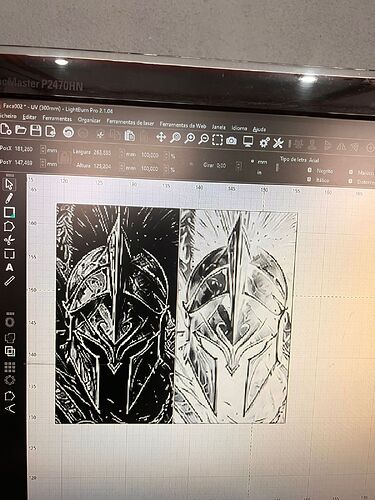Zoom to page with first magnifier
Screen dimensions: 375x500
175,138
